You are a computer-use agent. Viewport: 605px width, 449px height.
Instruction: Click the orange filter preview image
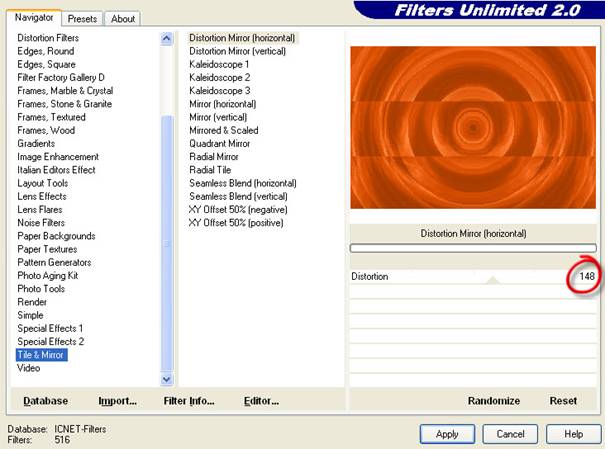[x=473, y=127]
